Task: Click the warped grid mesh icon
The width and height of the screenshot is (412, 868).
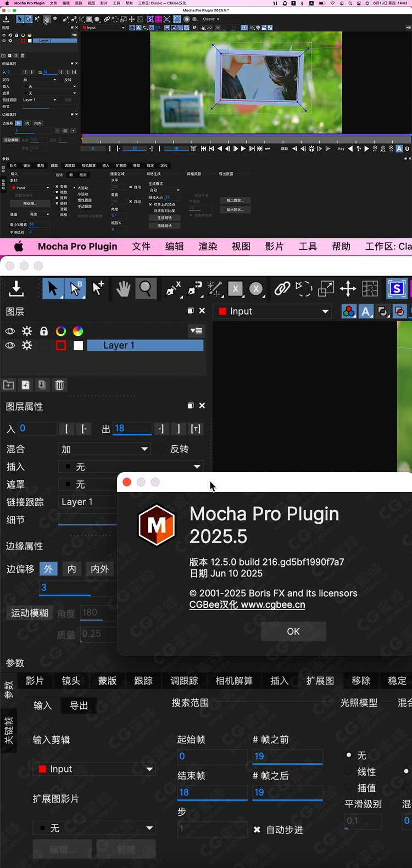Action: tap(370, 288)
